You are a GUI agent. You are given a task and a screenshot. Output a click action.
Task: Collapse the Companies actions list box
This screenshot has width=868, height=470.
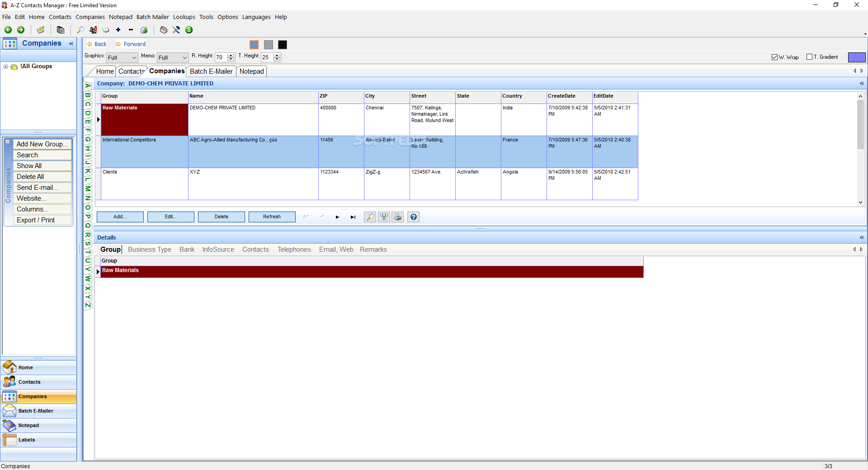pyautogui.click(x=7, y=141)
